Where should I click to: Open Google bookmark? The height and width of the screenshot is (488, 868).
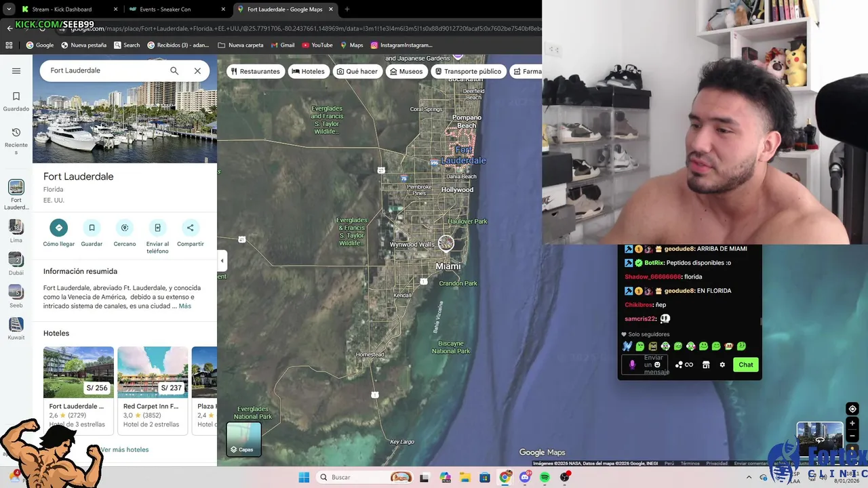39,45
